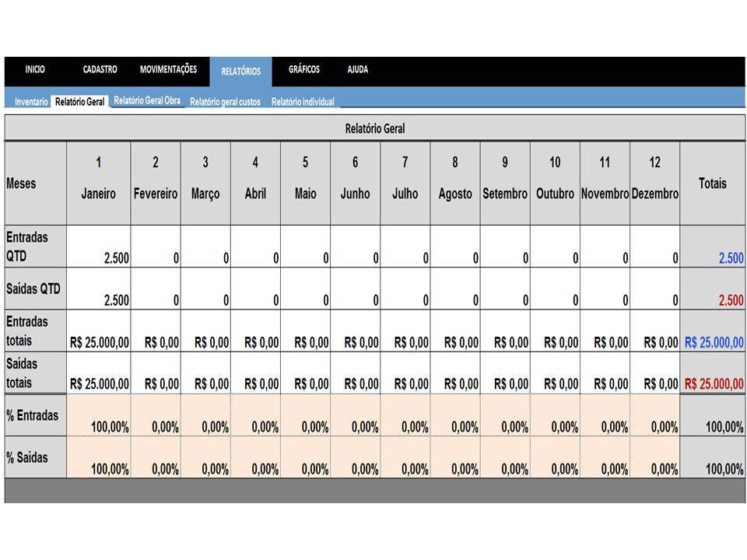The image size is (747, 560).
Task: Click Dezembro Saídas QTD zero cell
Action: 655,289
